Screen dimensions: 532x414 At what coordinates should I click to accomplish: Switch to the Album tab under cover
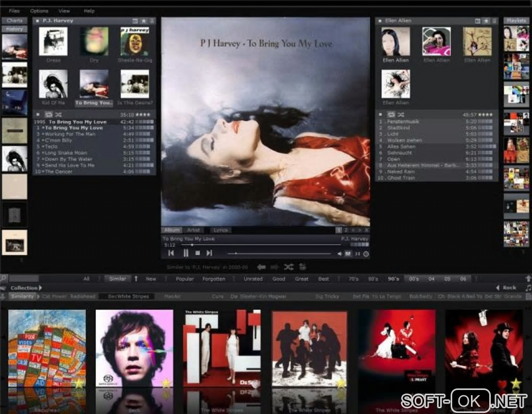pyautogui.click(x=172, y=230)
